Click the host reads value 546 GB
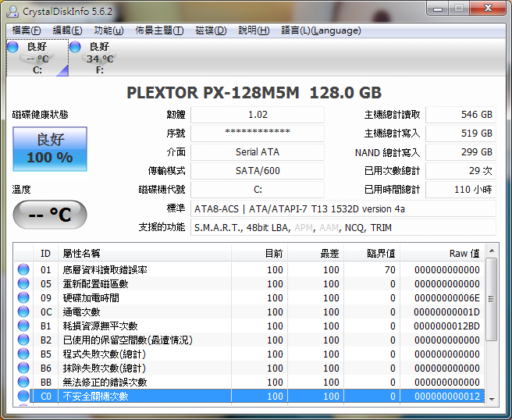 (x=460, y=115)
